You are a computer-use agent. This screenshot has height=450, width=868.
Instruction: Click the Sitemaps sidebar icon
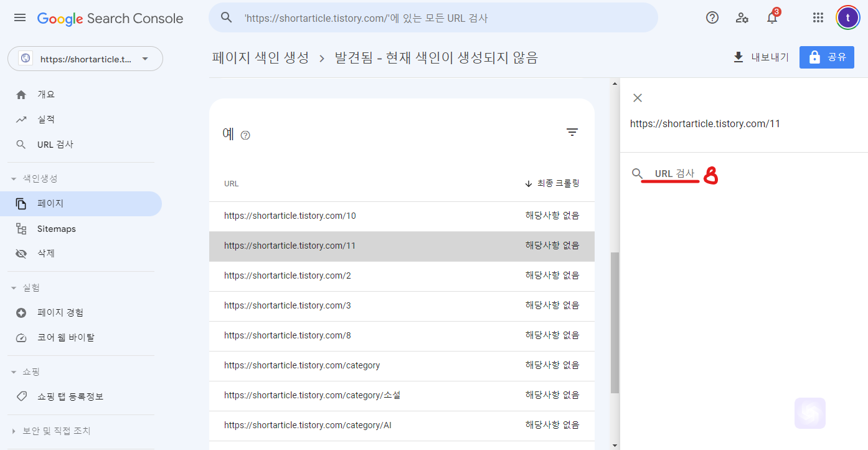[21, 229]
